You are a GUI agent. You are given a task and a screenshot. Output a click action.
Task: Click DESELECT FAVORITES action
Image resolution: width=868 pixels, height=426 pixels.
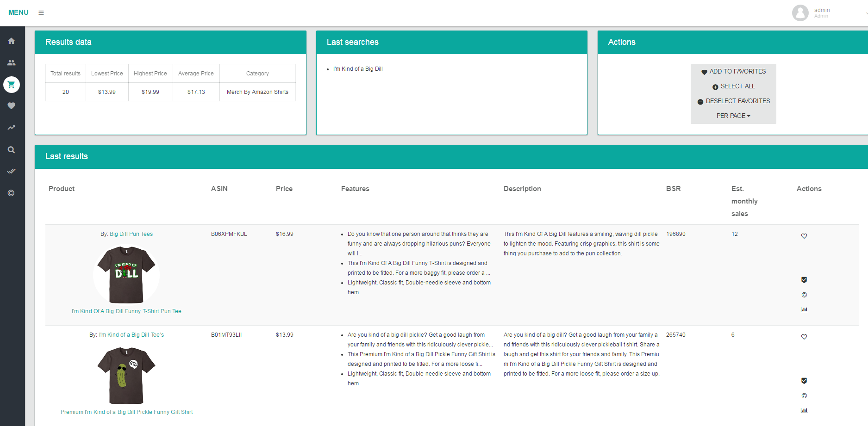[733, 101]
